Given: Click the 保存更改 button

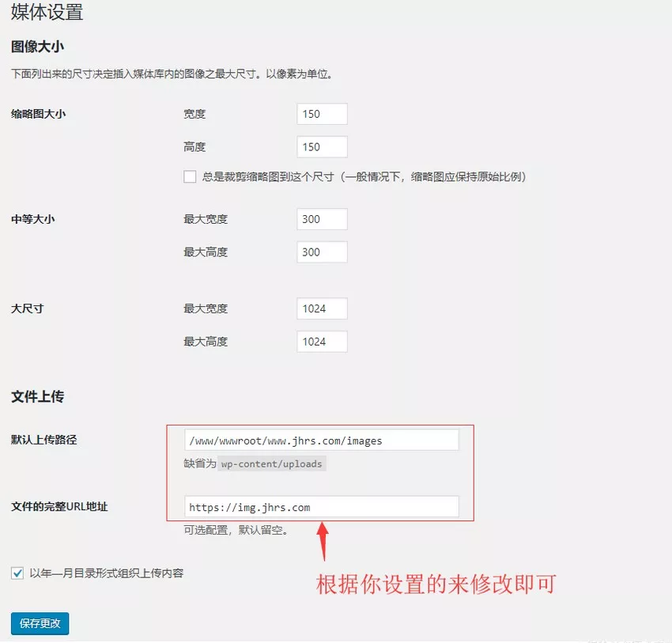Looking at the screenshot, I should pyautogui.click(x=40, y=623).
